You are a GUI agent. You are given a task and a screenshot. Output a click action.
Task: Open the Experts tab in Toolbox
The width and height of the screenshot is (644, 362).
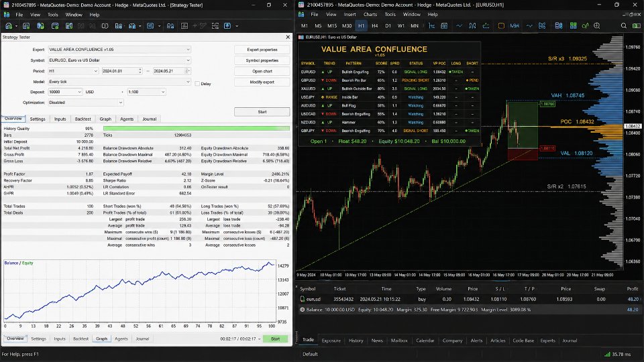[547, 341]
